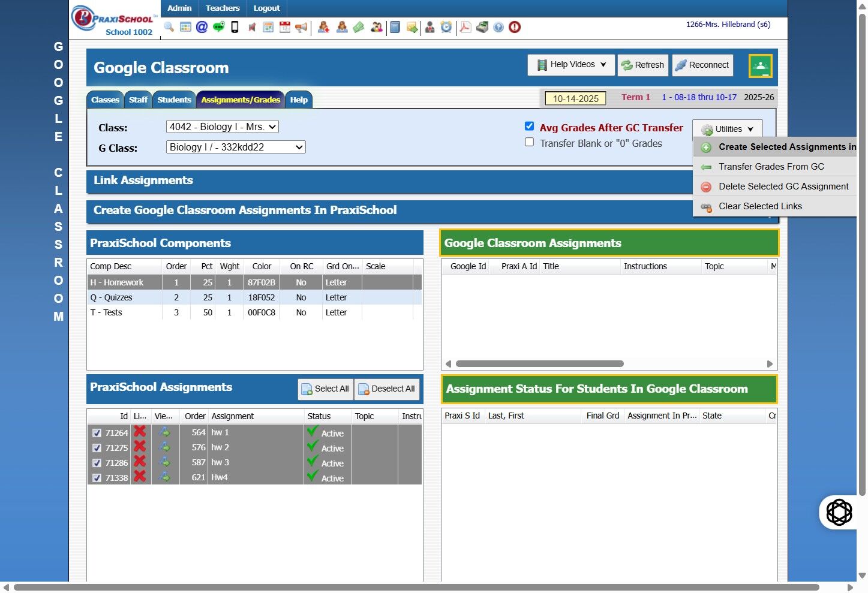Screen dimensions: 868x593
Task: Uncheck the checkbox for assignment 71286
Action: point(97,463)
